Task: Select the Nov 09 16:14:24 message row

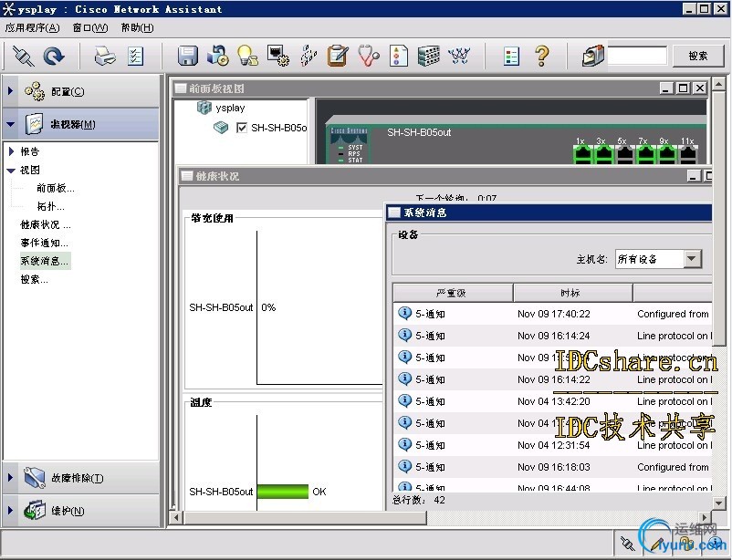Action: point(553,336)
